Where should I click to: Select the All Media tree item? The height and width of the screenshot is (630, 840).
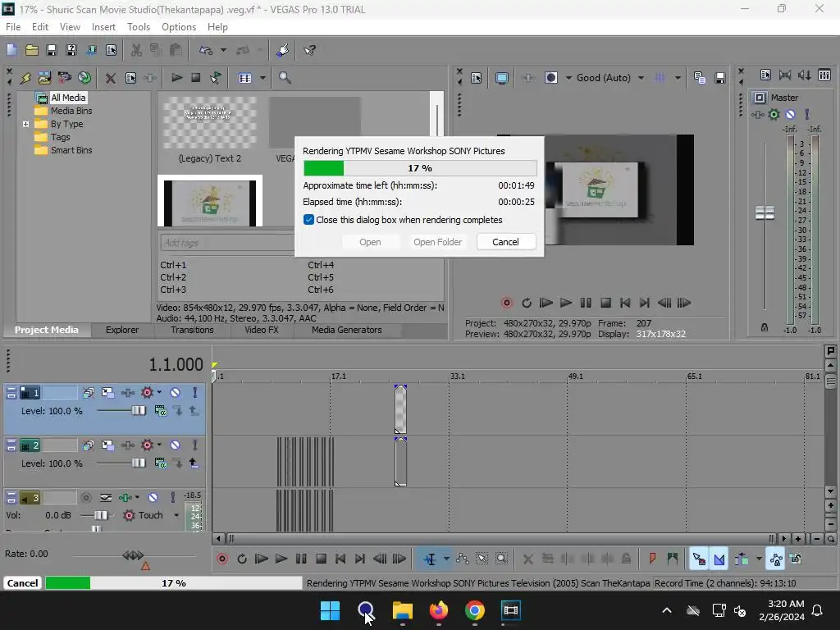tap(68, 98)
